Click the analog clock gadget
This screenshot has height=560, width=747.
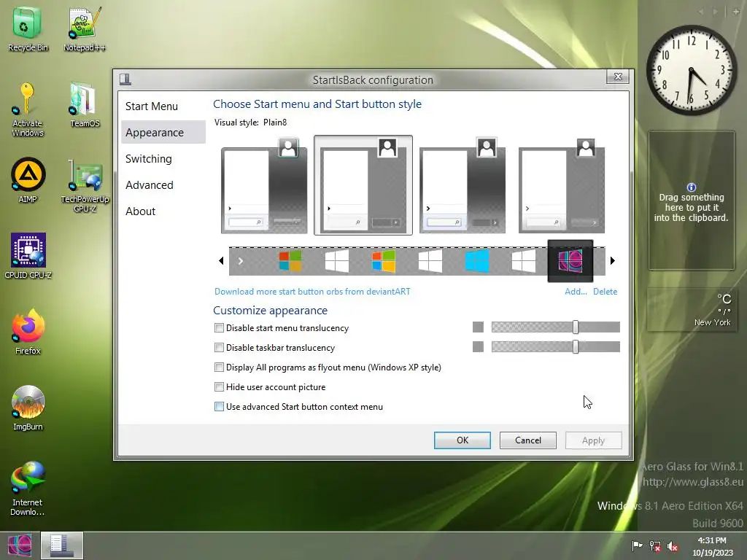(692, 70)
